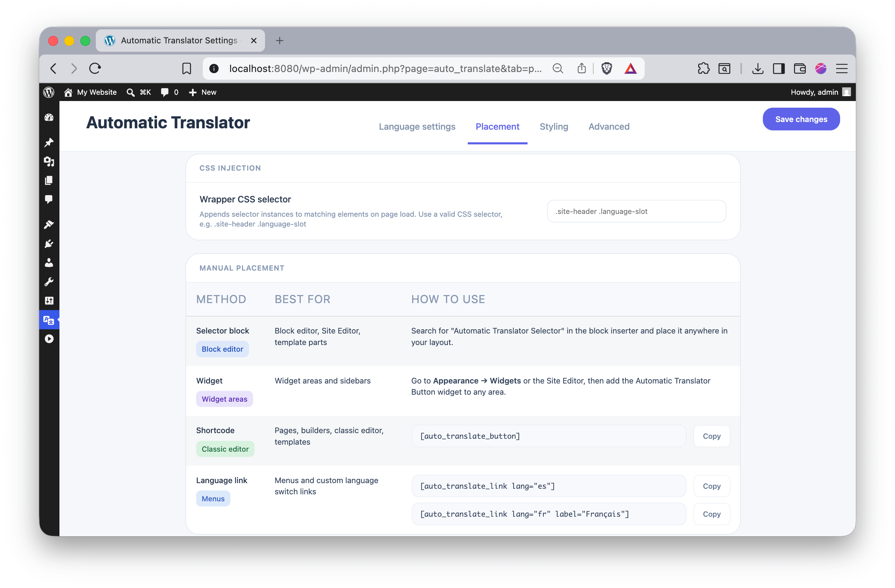This screenshot has height=588, width=895.
Task: Click the [auto_translate_button] code field
Action: pyautogui.click(x=549, y=436)
